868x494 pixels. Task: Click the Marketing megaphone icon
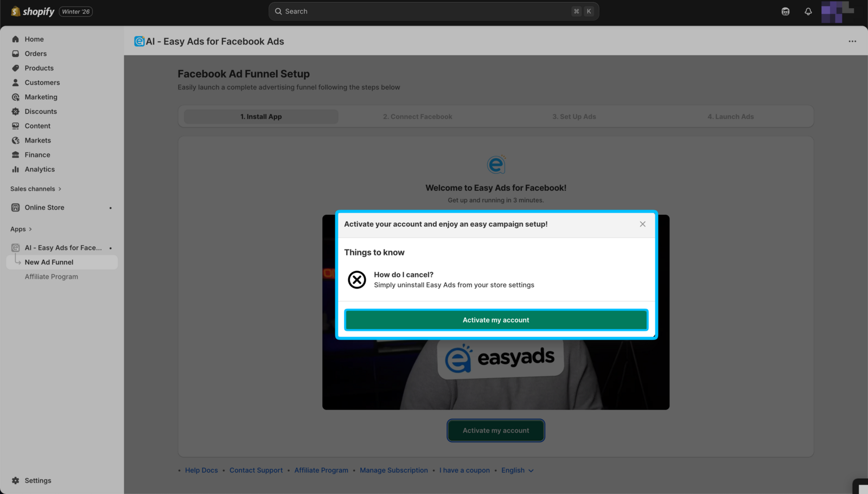(16, 97)
